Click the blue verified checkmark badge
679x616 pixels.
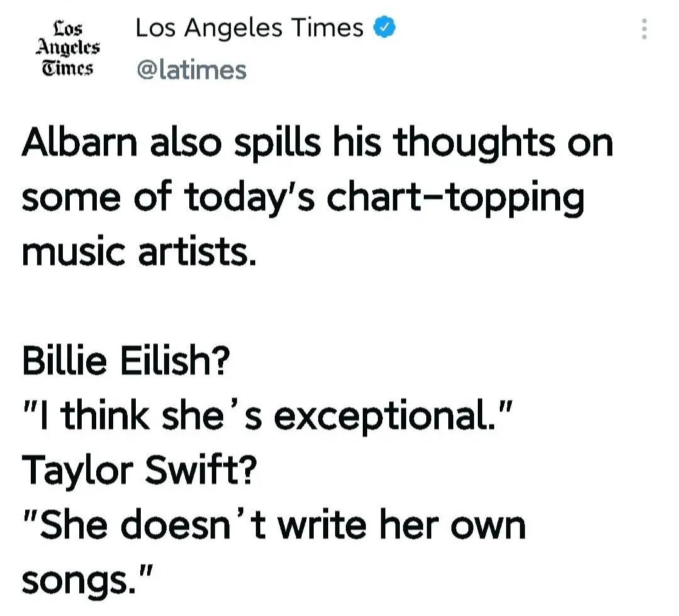[x=385, y=28]
